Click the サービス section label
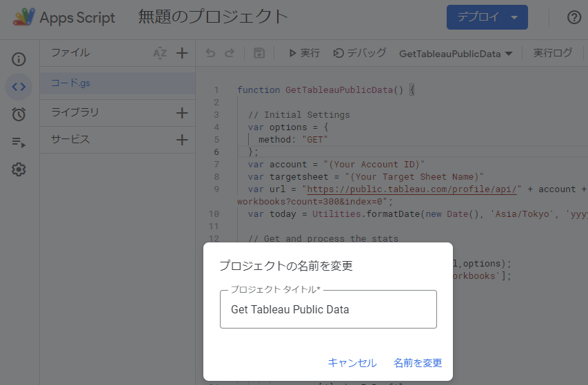The image size is (588, 385). (70, 139)
